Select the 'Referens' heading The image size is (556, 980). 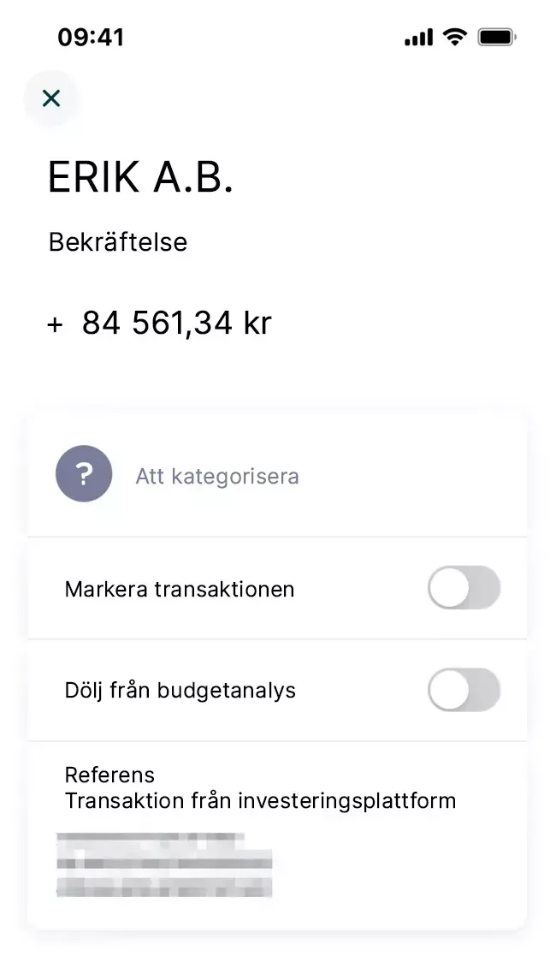[109, 775]
